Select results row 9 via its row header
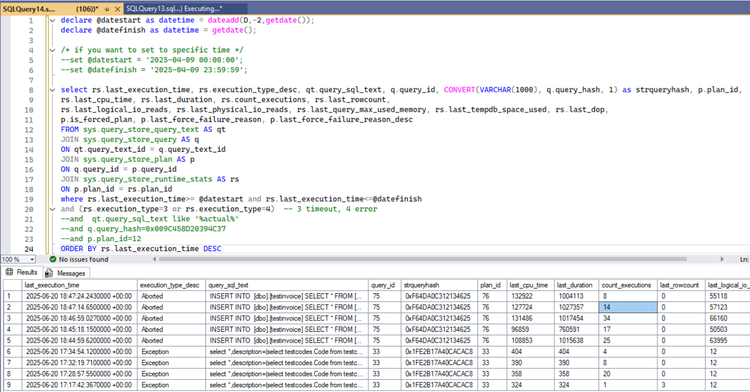This screenshot has width=750, height=392. click(13, 385)
